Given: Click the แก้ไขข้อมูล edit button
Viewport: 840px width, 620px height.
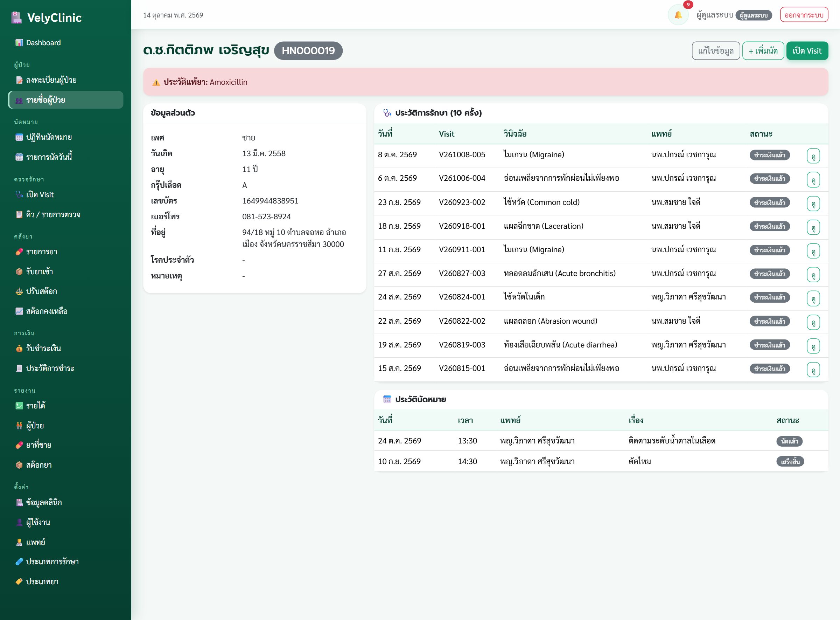Looking at the screenshot, I should (715, 51).
